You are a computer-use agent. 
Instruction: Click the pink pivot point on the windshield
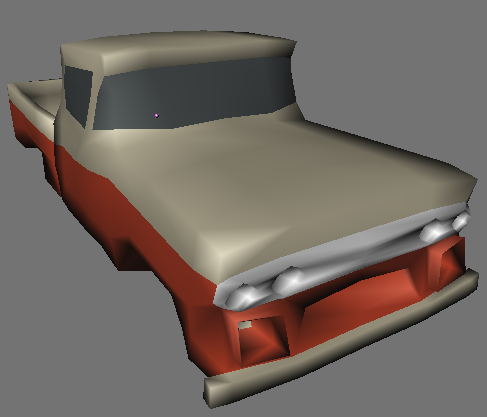tap(157, 116)
